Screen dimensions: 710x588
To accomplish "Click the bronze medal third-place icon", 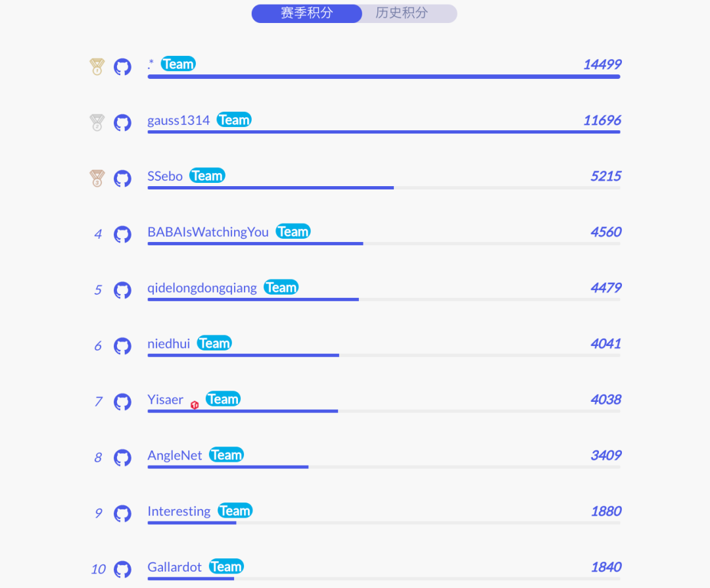I will 97,178.
